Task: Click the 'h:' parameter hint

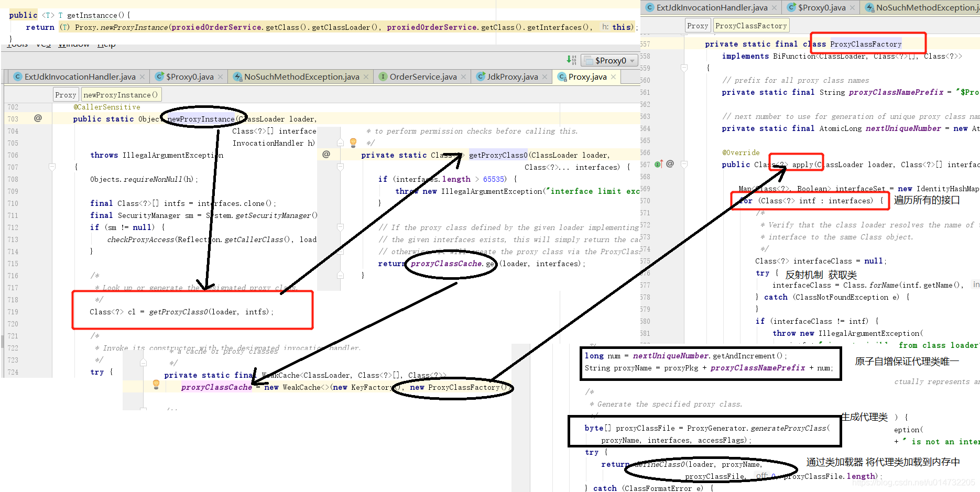Action: point(605,27)
